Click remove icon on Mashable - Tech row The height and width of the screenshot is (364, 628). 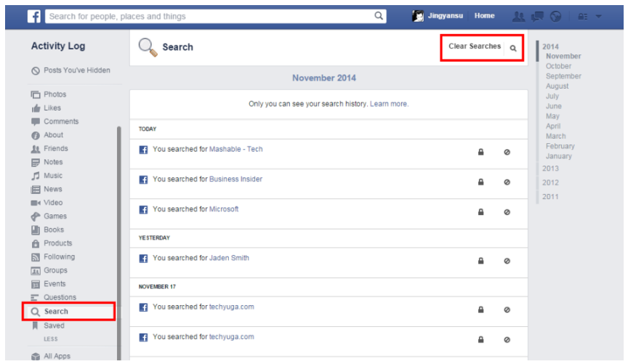(507, 152)
